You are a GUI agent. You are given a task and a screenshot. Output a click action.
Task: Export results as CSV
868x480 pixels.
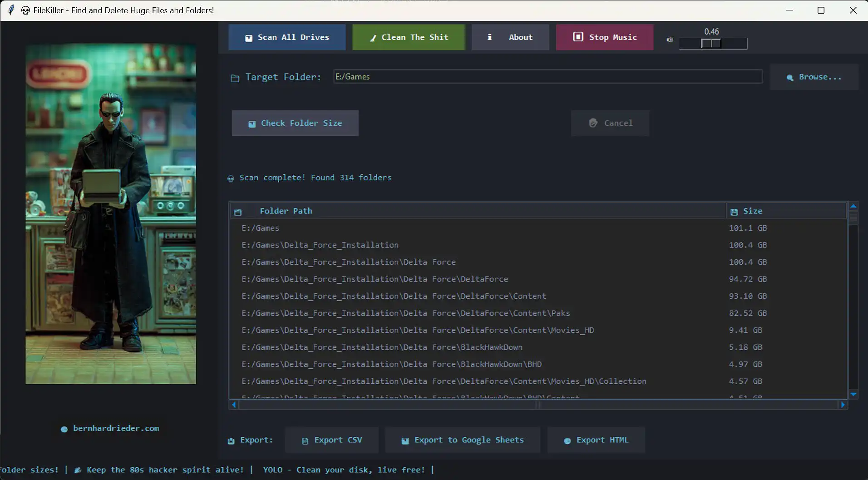coord(332,440)
